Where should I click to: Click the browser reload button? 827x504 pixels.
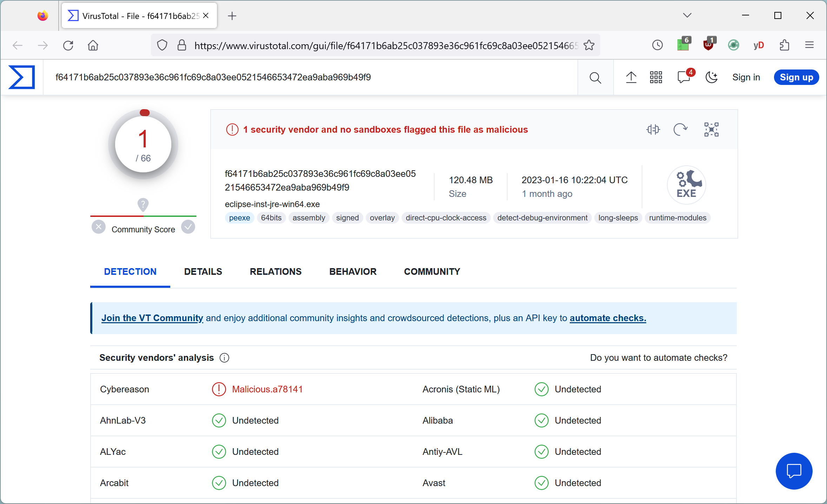pyautogui.click(x=68, y=45)
